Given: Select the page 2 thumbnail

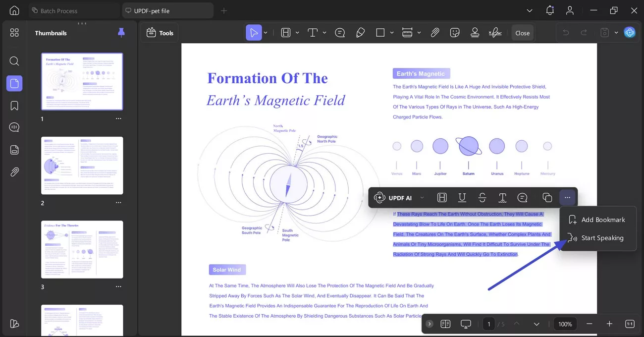Looking at the screenshot, I should pos(82,166).
